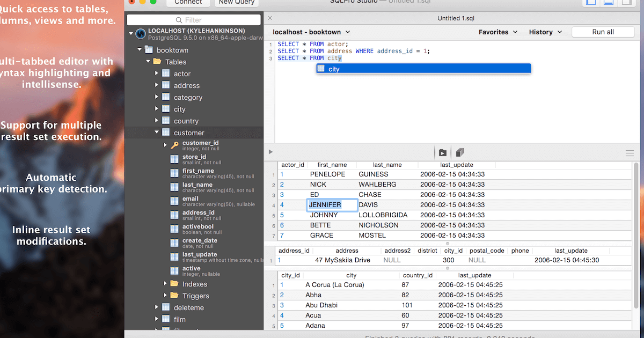Screen dimensions: 644x338
Task: Collapse the customer table node
Action: click(x=157, y=133)
